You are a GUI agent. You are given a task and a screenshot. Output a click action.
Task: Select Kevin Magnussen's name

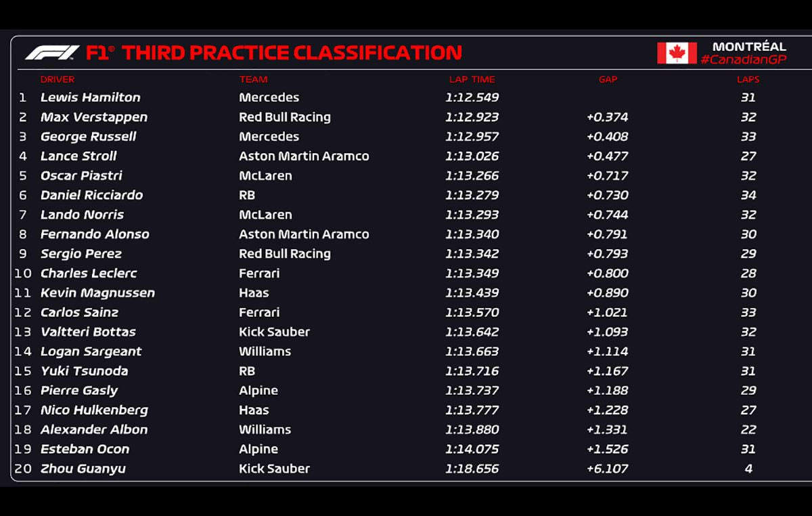click(97, 293)
